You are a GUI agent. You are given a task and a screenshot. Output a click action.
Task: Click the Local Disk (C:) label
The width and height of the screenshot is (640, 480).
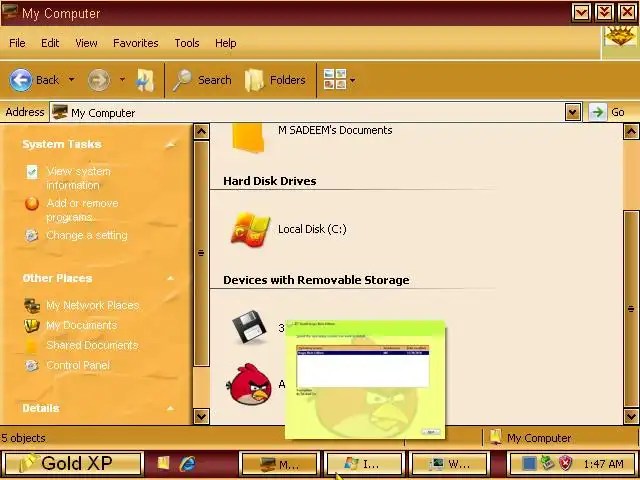click(x=312, y=229)
